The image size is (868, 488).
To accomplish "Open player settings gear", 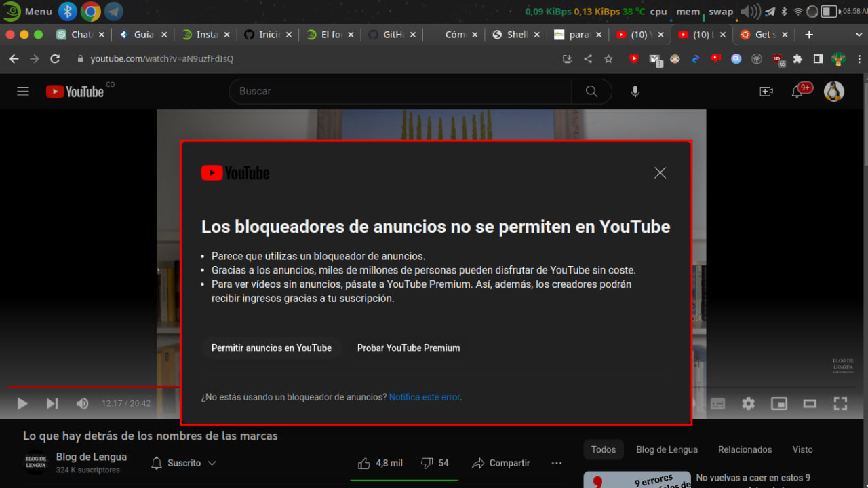I will 748,404.
